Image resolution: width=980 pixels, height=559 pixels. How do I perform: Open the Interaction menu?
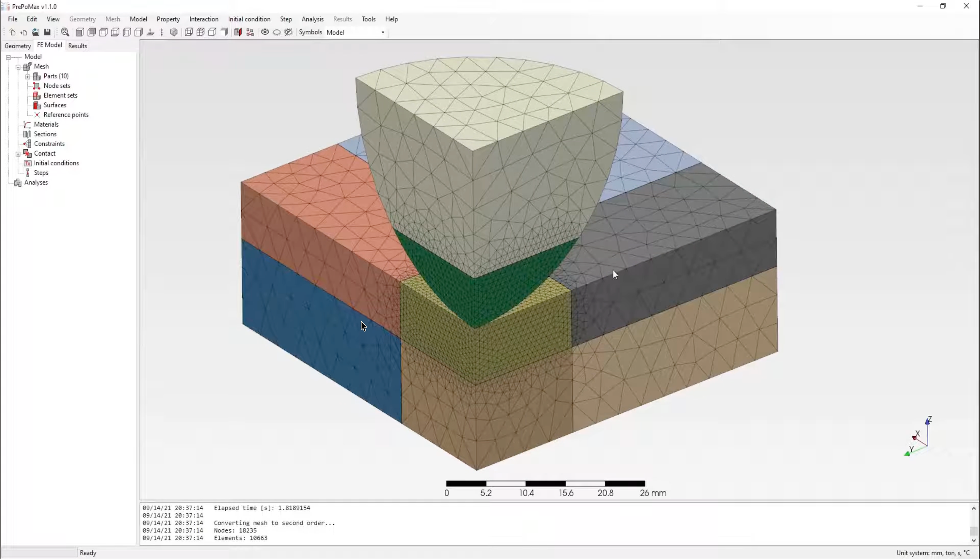pyautogui.click(x=203, y=19)
